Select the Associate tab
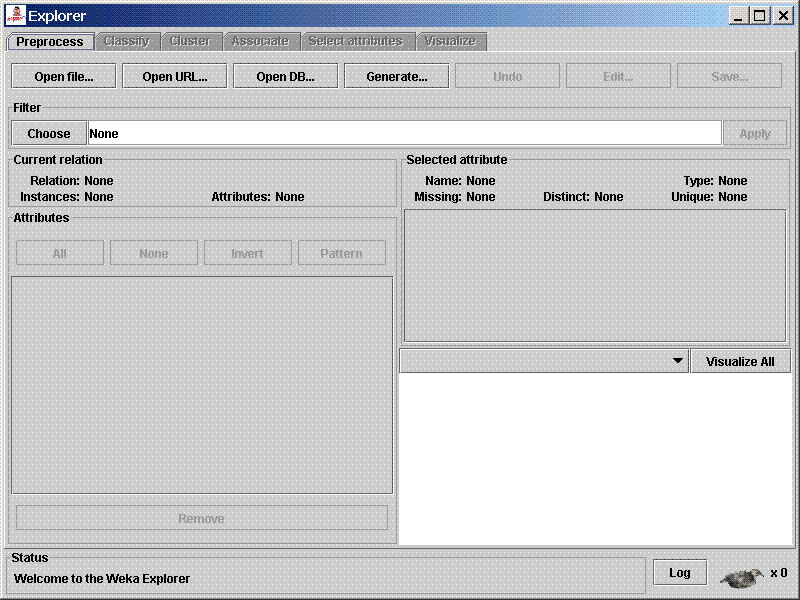Image resolution: width=800 pixels, height=600 pixels. point(260,41)
